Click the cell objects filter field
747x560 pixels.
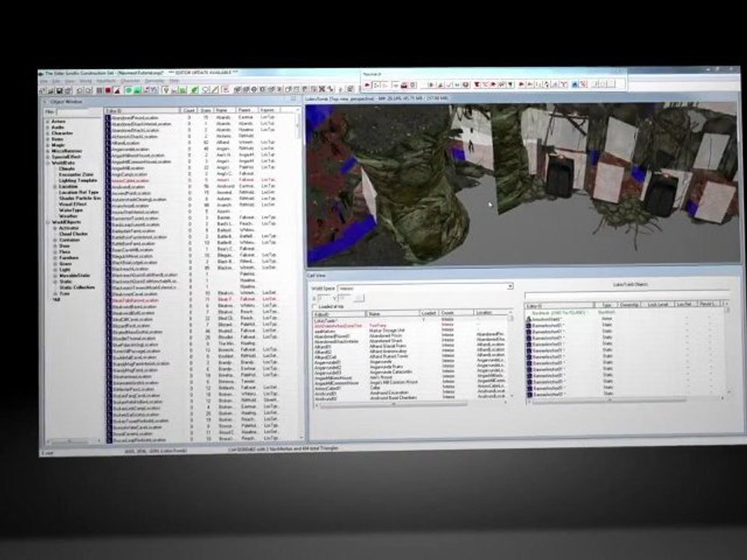pyautogui.click(x=626, y=295)
